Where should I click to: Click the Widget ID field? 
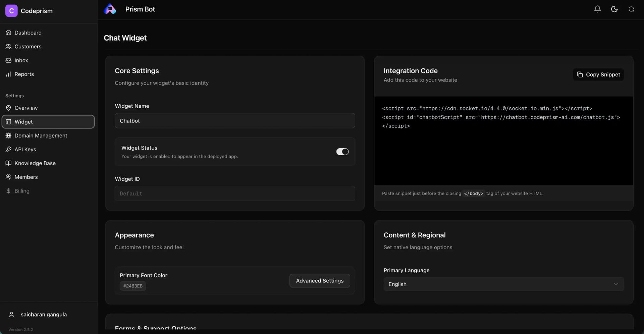tap(234, 193)
